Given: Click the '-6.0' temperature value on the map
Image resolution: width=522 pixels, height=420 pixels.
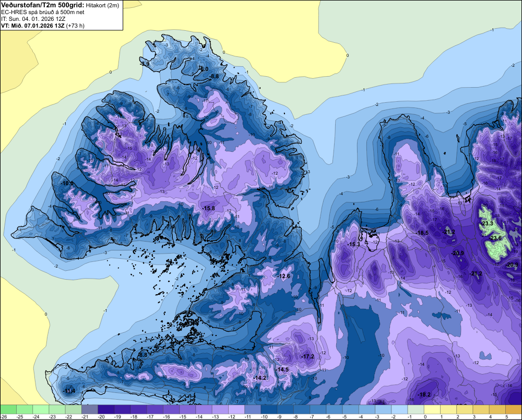Looking at the screenshot, I should point(204,69).
